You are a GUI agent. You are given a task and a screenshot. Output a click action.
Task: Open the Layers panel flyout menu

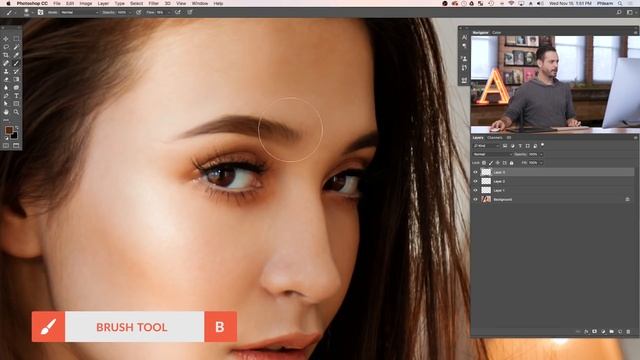click(636, 138)
